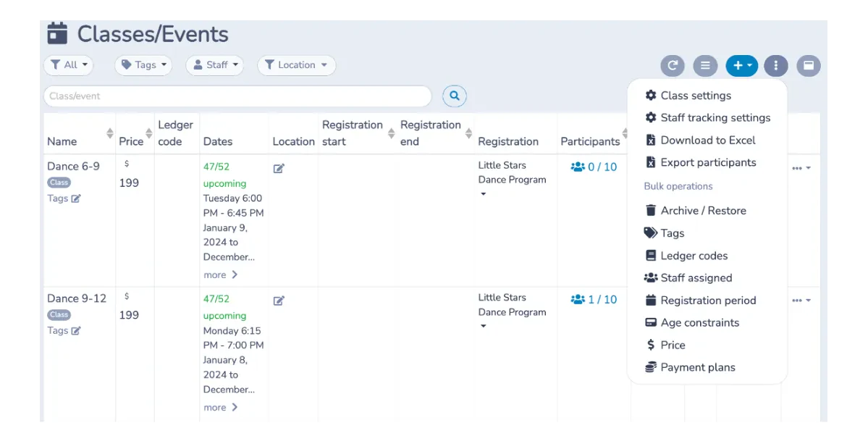Click the three vertical dots menu button
This screenshot has height=444, width=868.
click(776, 65)
